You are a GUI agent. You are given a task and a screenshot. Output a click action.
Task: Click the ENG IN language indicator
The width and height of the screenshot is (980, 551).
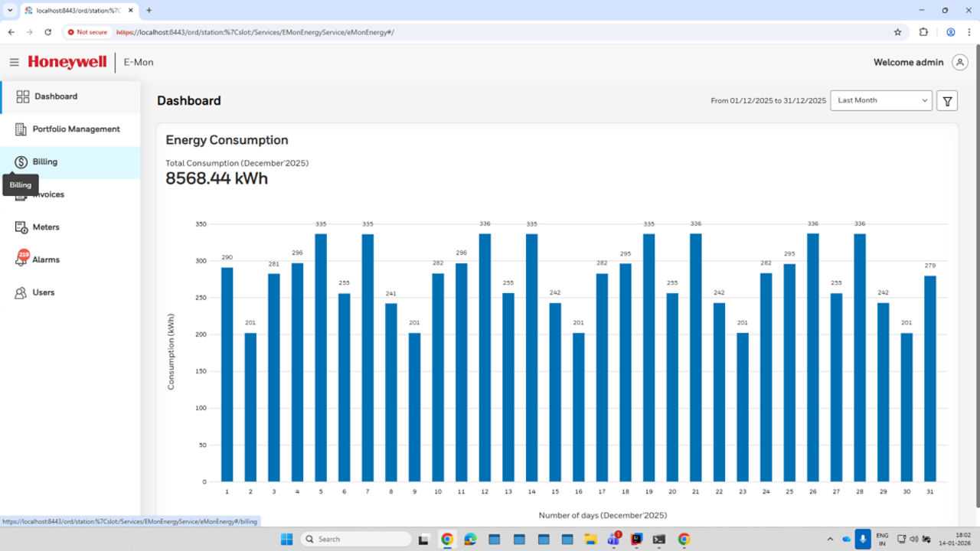(x=882, y=539)
